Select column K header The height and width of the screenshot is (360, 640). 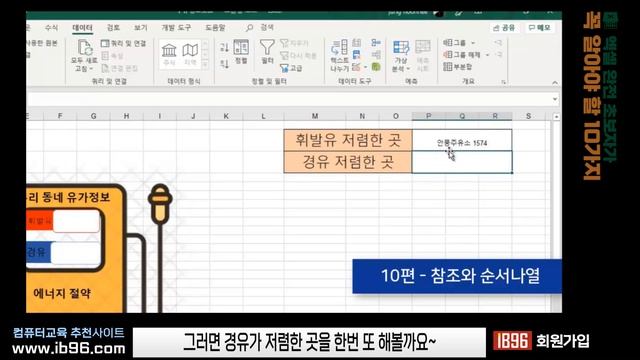click(x=226, y=116)
